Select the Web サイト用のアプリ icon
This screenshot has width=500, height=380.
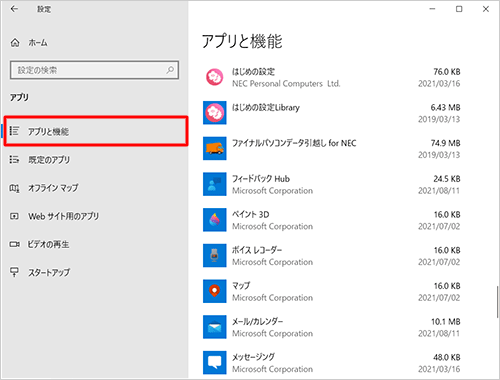pyautogui.click(x=14, y=216)
